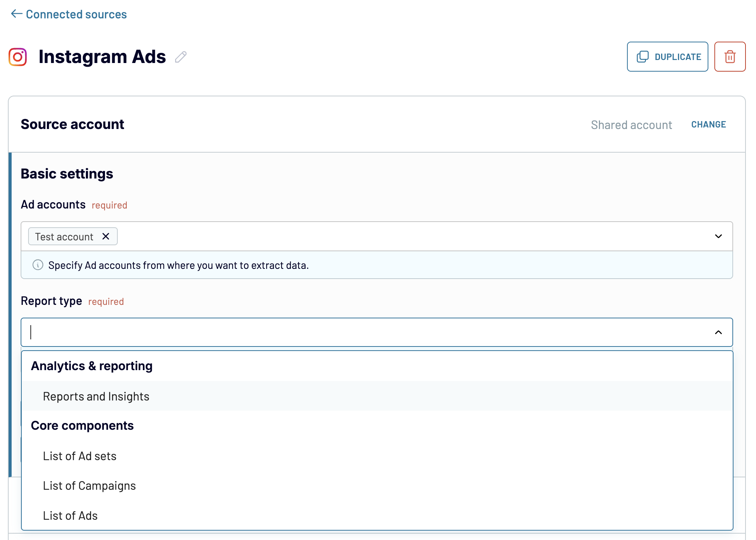
Task: Edit source name with pencil icon
Action: [181, 57]
